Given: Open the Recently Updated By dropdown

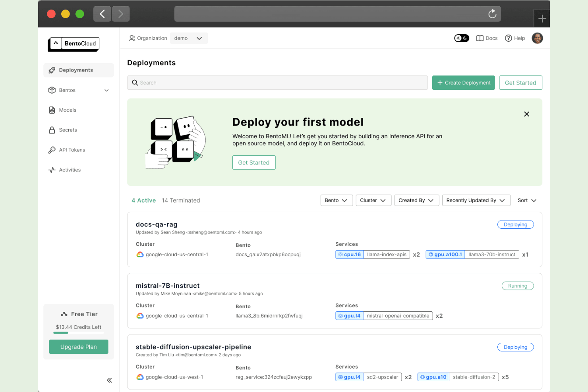Looking at the screenshot, I should (476, 200).
